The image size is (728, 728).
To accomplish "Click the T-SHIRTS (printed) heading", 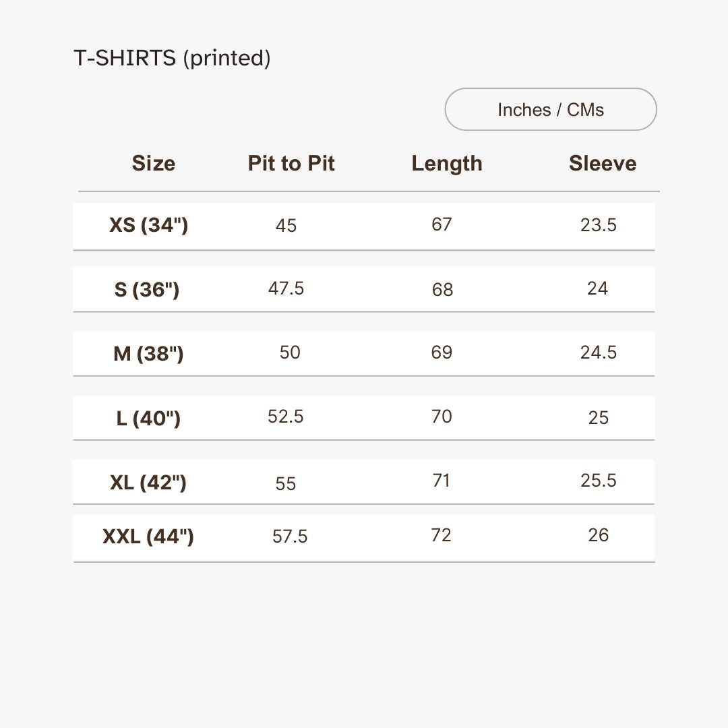I will point(172,58).
